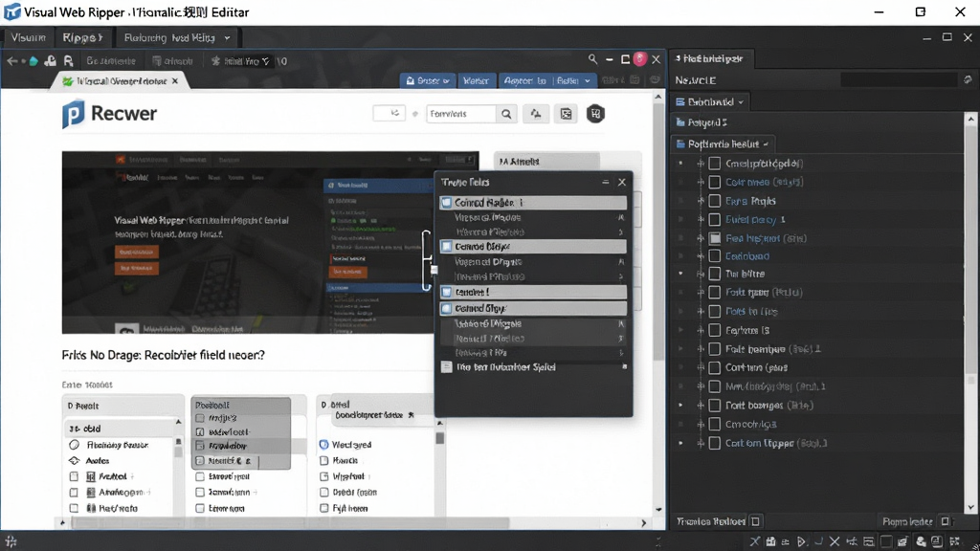Open the Visuarr menu
The width and height of the screenshot is (980, 551).
click(x=28, y=37)
